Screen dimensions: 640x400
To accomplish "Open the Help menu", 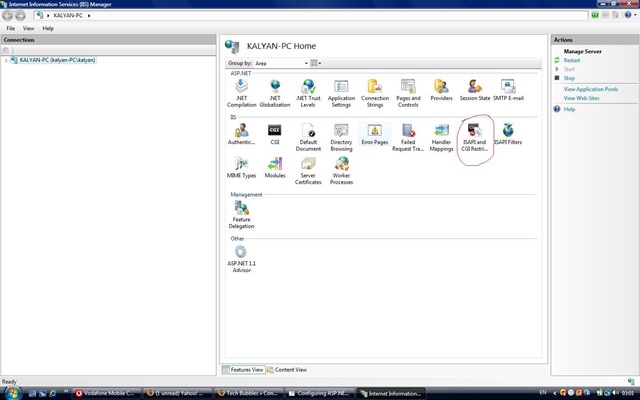I will 48,29.
